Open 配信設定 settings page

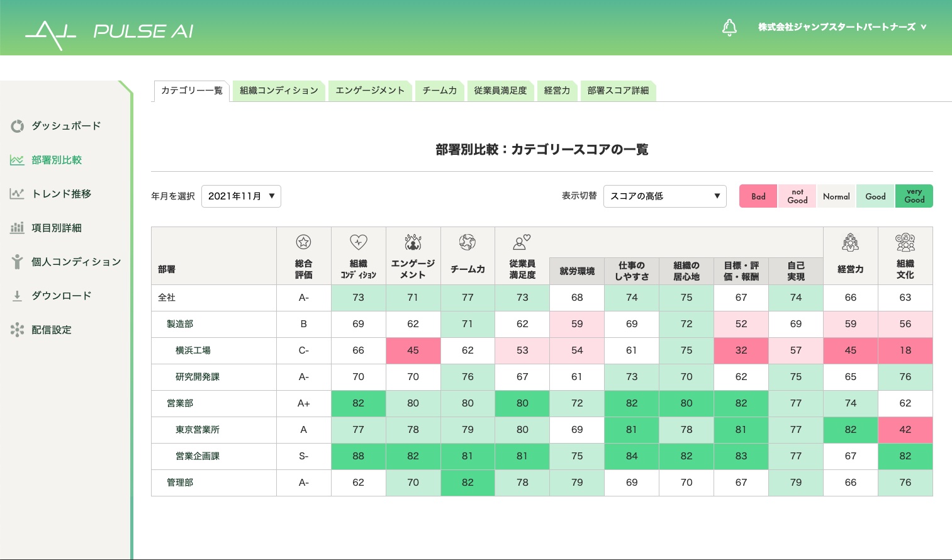(51, 330)
